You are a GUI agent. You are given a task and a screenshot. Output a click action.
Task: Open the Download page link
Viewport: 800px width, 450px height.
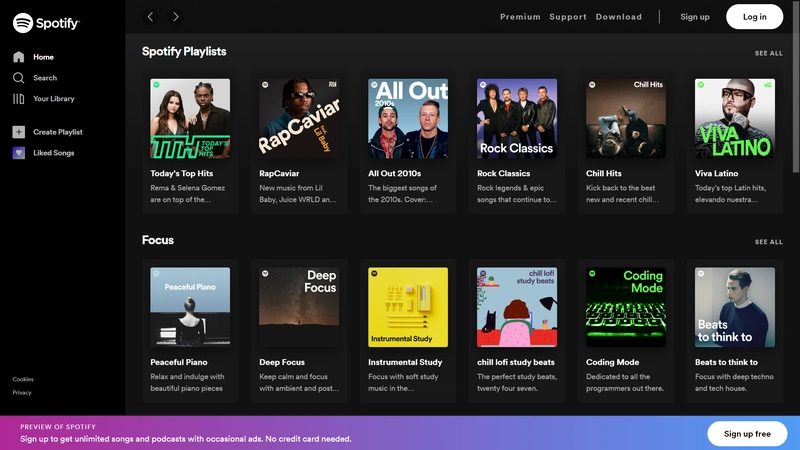coord(619,17)
